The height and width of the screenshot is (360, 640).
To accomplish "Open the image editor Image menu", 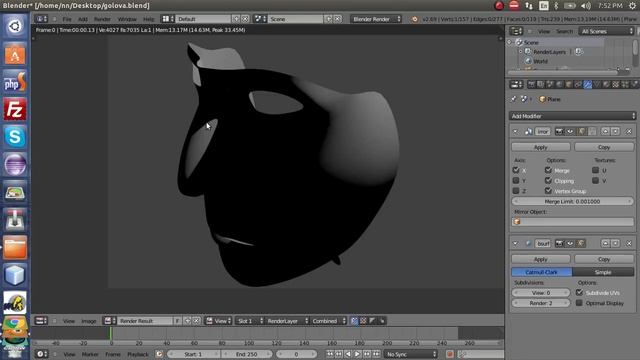I will 89,321.
